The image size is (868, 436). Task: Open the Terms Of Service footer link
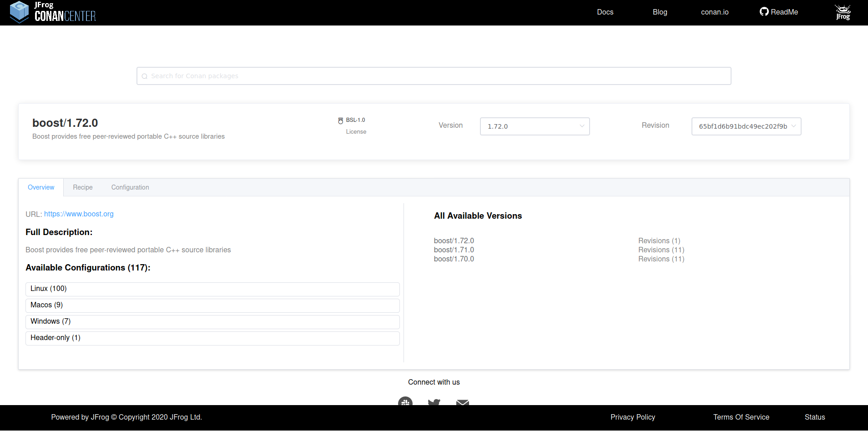coord(741,417)
